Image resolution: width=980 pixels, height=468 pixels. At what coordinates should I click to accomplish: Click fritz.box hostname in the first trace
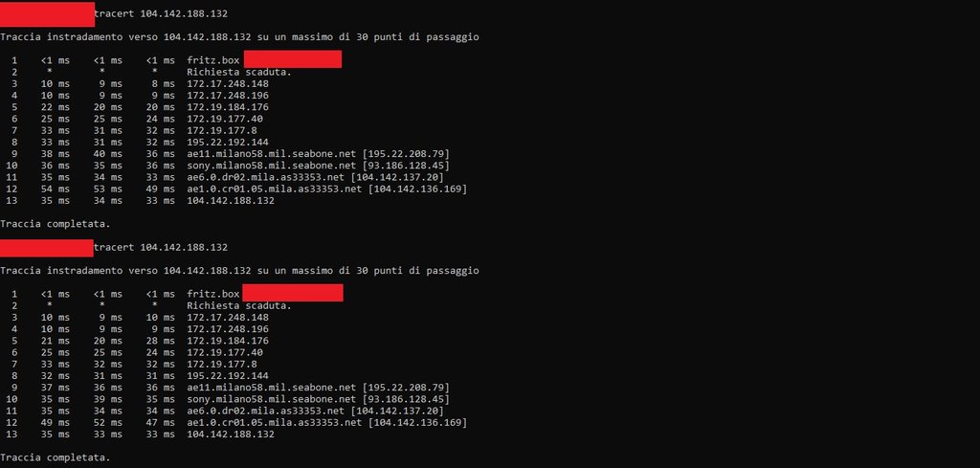pyautogui.click(x=213, y=60)
